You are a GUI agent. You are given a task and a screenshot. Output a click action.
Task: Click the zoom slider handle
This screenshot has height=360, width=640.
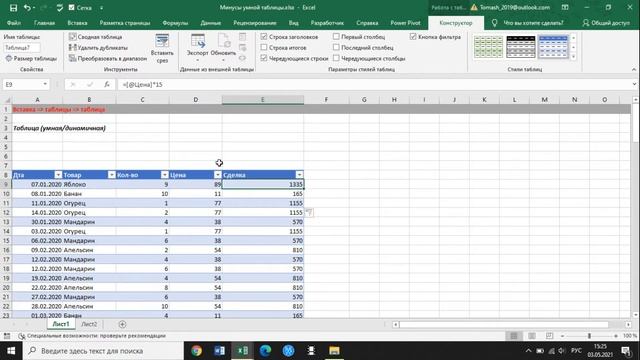click(x=589, y=336)
